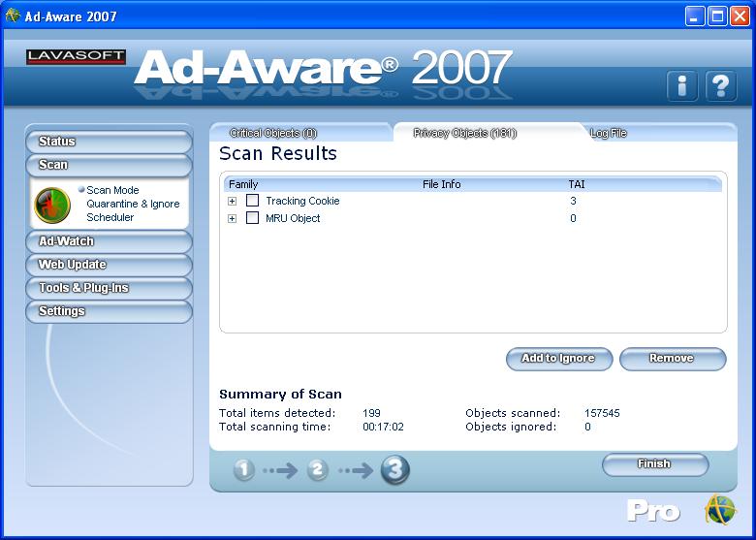Expand the Tracking Cookie family
Image resolution: width=756 pixels, height=540 pixels.
tap(233, 201)
